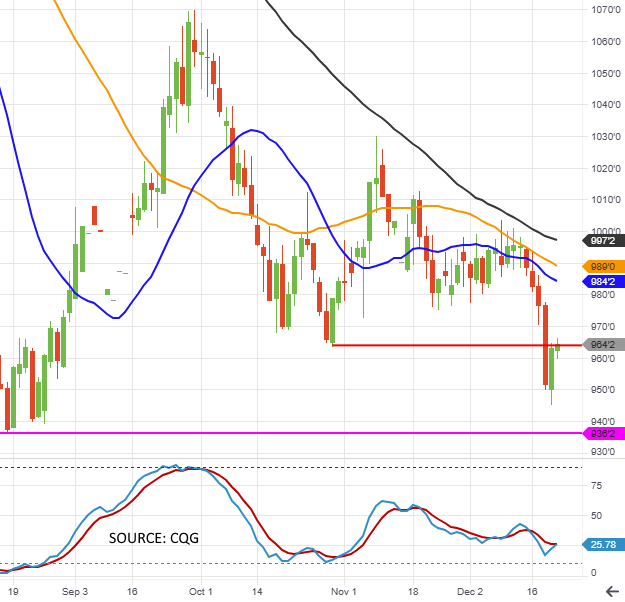Click the 14 date label on time axis
625x602 pixels.
point(257,592)
